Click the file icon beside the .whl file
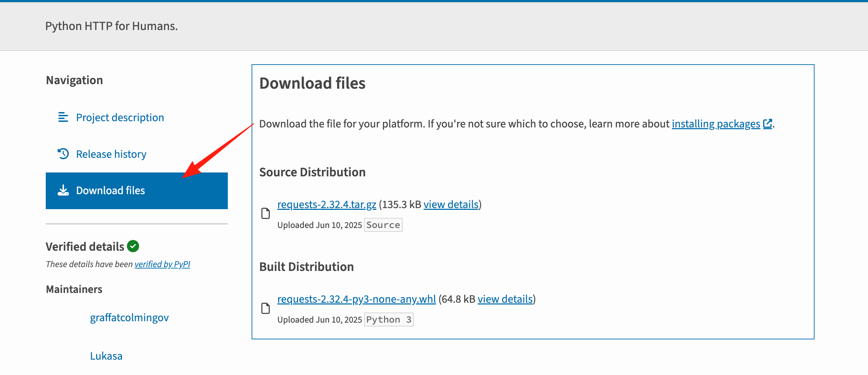The height and width of the screenshot is (375, 868). 266,308
